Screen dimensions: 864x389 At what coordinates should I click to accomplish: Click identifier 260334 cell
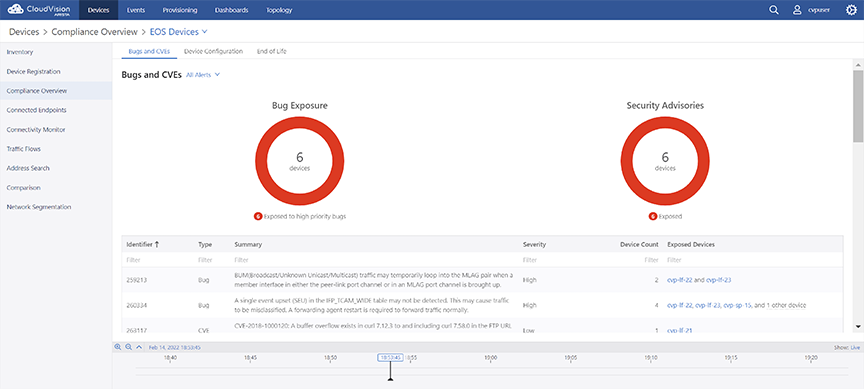point(137,305)
